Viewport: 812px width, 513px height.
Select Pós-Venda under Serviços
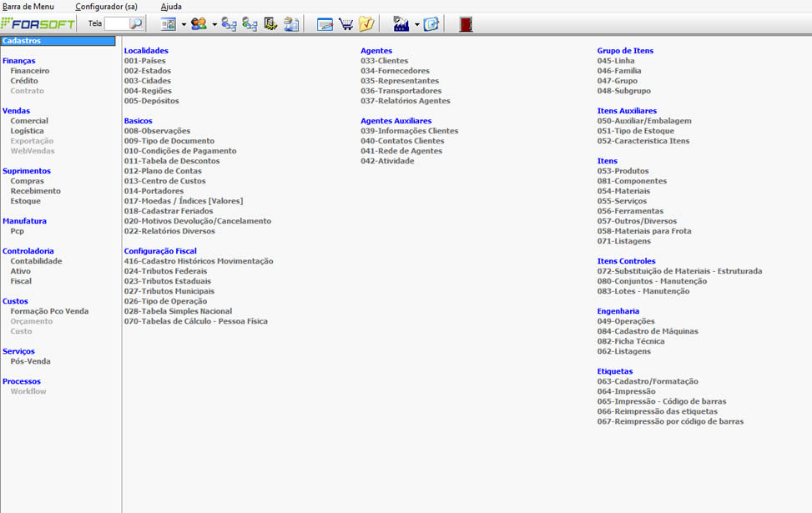pyautogui.click(x=31, y=361)
